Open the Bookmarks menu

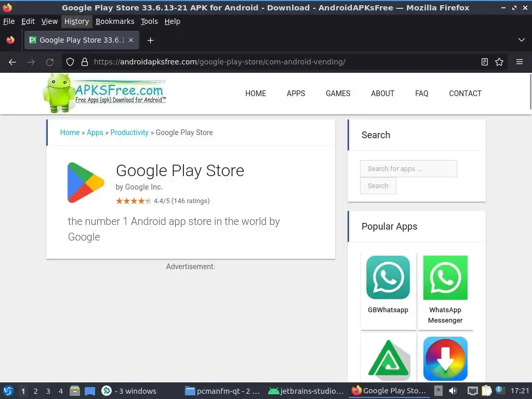click(115, 21)
